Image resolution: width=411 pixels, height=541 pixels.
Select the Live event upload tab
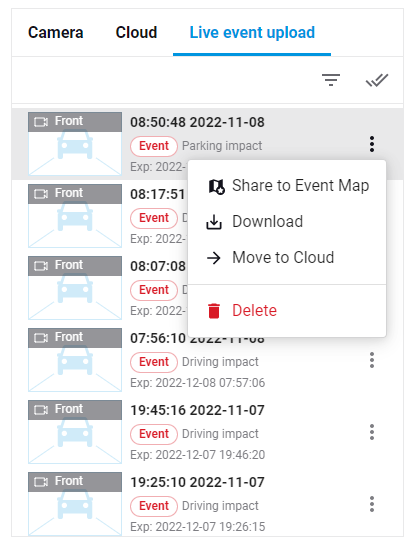click(x=252, y=32)
